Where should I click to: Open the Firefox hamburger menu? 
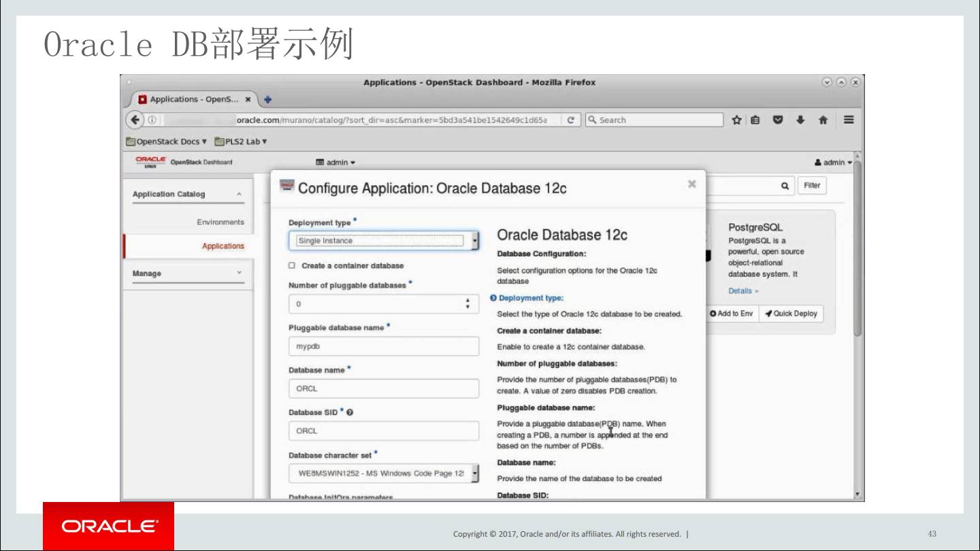pyautogui.click(x=849, y=120)
